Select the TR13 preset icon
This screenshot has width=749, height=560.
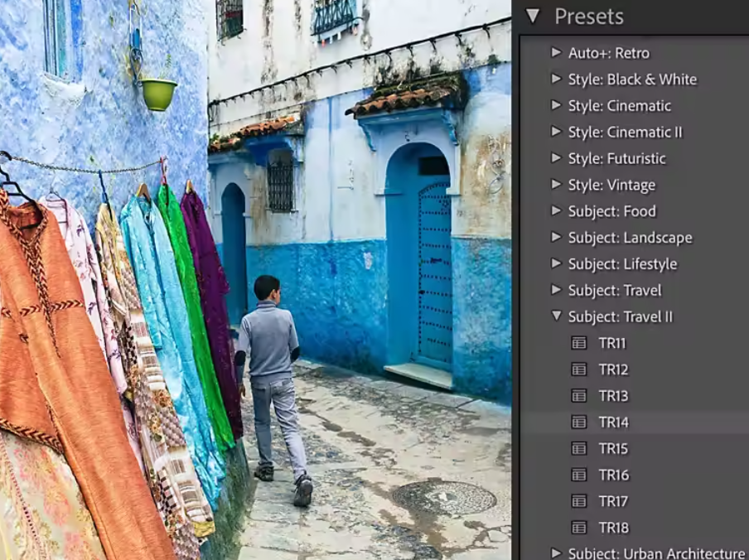(579, 396)
